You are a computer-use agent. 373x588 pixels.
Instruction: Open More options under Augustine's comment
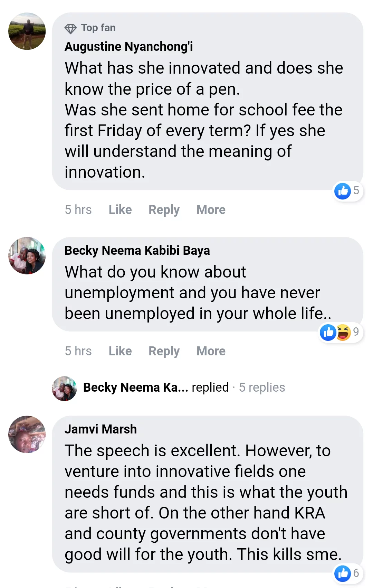(x=211, y=210)
